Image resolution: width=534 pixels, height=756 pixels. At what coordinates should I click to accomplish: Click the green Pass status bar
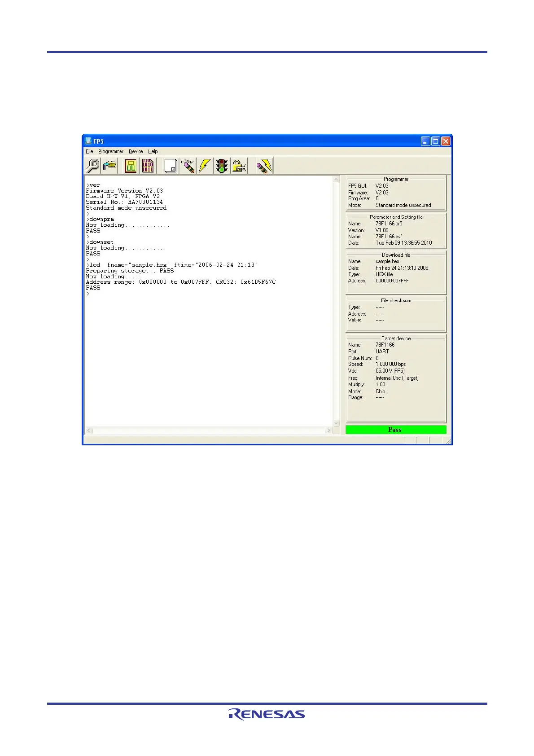[x=396, y=430]
